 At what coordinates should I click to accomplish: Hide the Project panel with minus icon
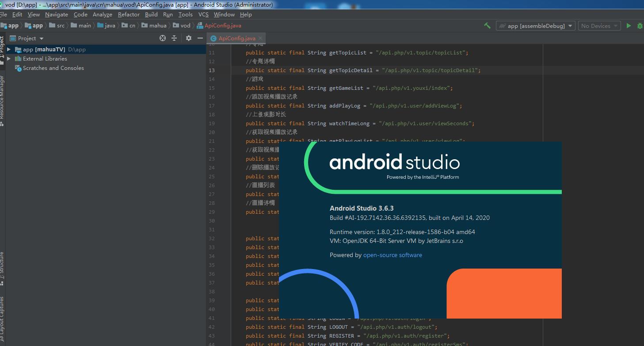(x=200, y=38)
